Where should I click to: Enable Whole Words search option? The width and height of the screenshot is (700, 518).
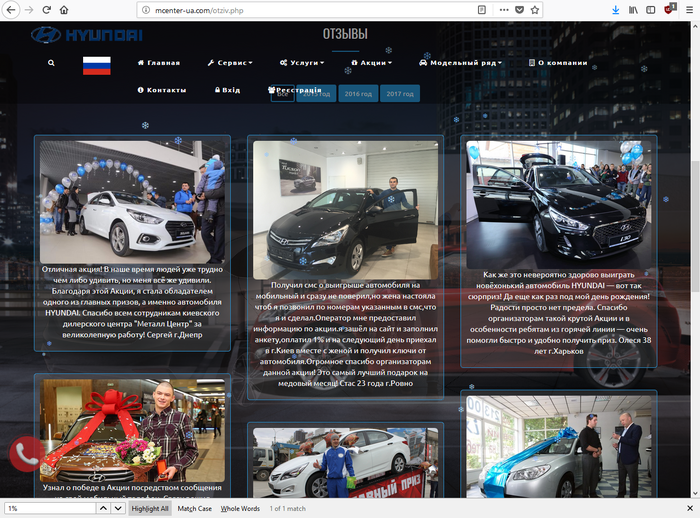pyautogui.click(x=240, y=508)
